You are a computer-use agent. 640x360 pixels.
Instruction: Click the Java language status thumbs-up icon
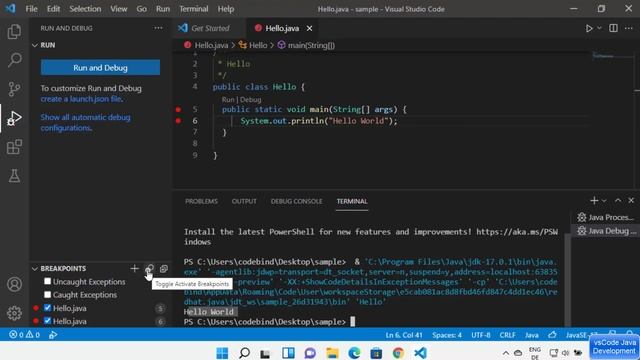tap(552, 335)
